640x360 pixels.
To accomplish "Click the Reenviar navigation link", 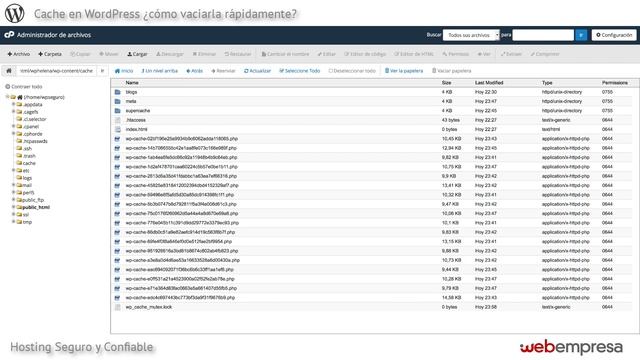I will pyautogui.click(x=223, y=71).
